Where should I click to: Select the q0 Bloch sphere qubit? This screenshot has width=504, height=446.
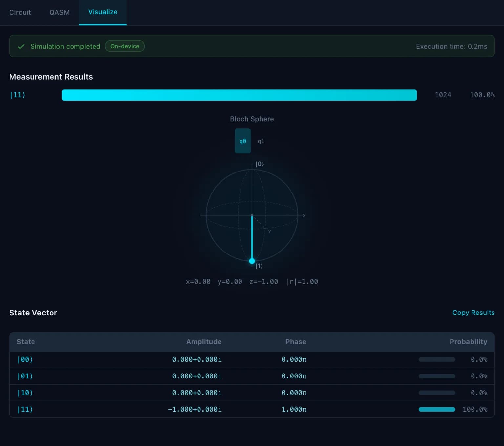(x=243, y=141)
